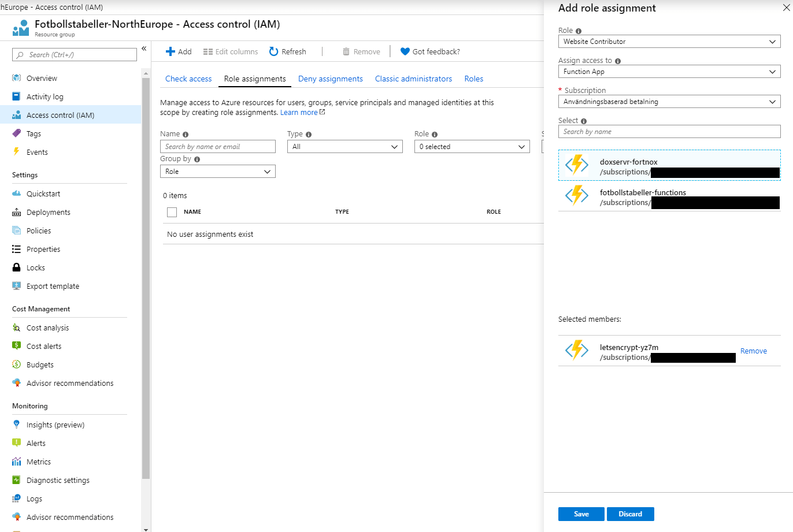The height and width of the screenshot is (532, 793).
Task: Click the Discard button
Action: click(631, 514)
